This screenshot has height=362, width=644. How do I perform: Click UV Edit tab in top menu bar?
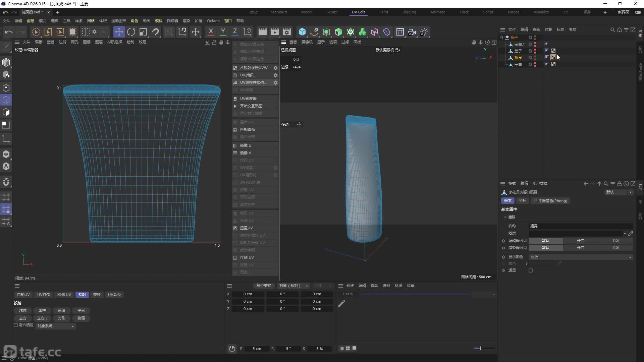pyautogui.click(x=358, y=12)
